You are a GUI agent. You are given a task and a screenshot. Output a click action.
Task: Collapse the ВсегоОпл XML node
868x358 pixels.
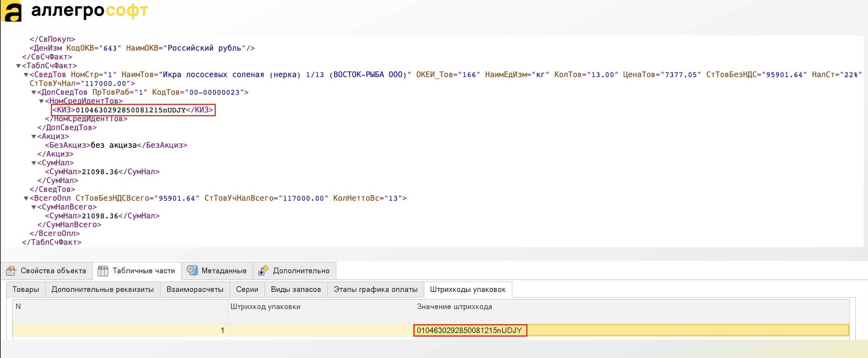coord(26,198)
